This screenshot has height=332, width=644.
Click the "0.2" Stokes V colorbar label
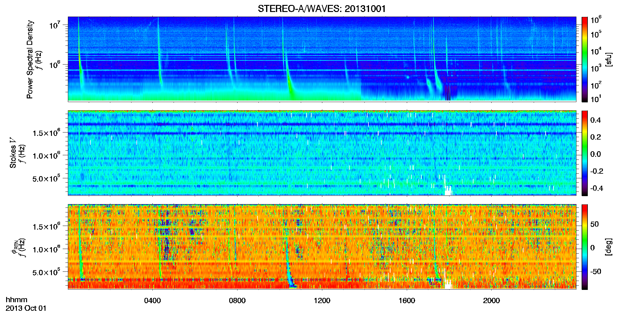[595, 137]
